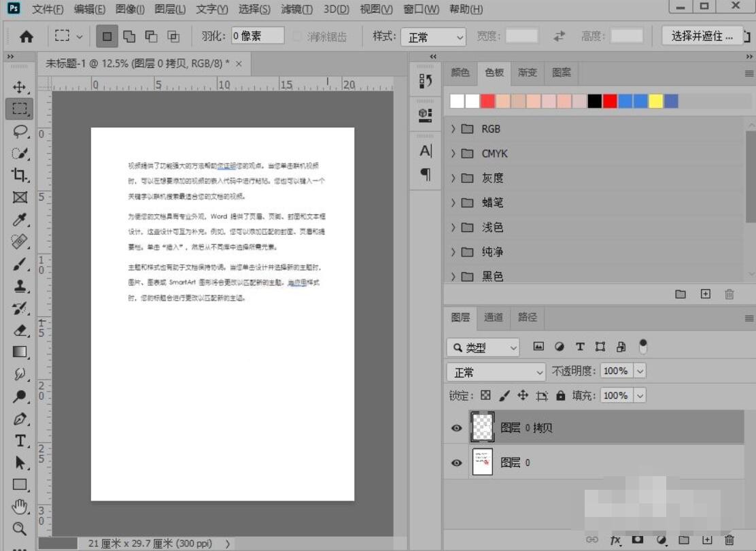The height and width of the screenshot is (551, 756).
Task: Click the Home icon in options bar
Action: tap(26, 37)
